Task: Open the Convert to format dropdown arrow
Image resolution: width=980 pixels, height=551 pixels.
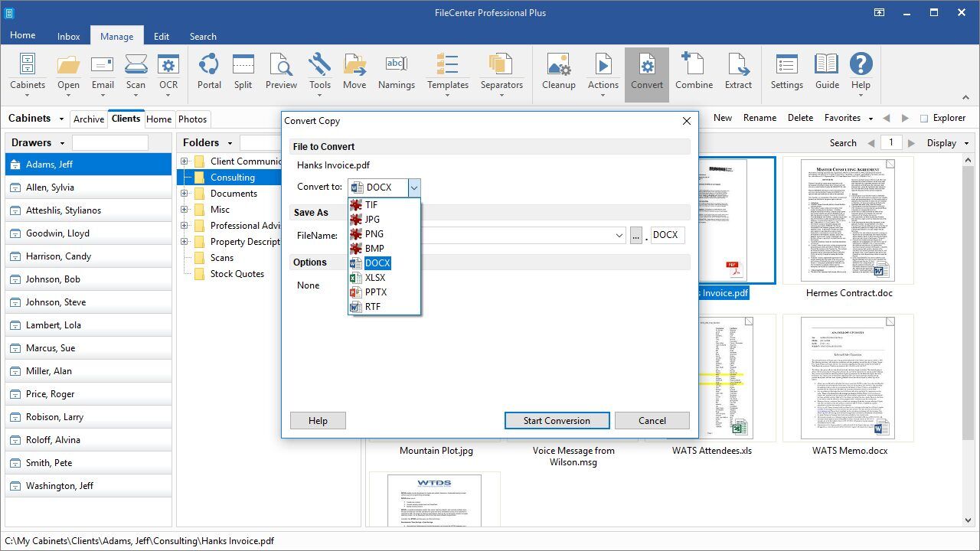Action: (414, 187)
